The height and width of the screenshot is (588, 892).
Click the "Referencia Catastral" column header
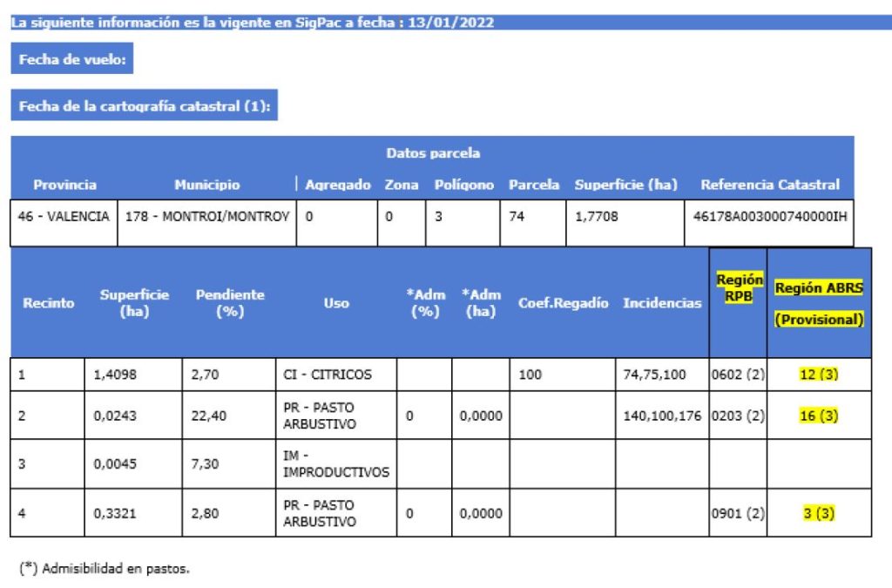point(770,185)
